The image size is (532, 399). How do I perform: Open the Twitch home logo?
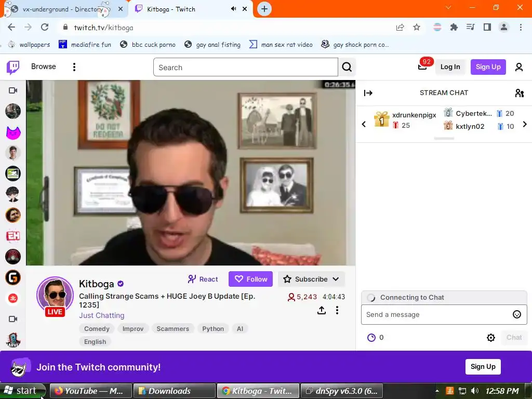point(13,67)
